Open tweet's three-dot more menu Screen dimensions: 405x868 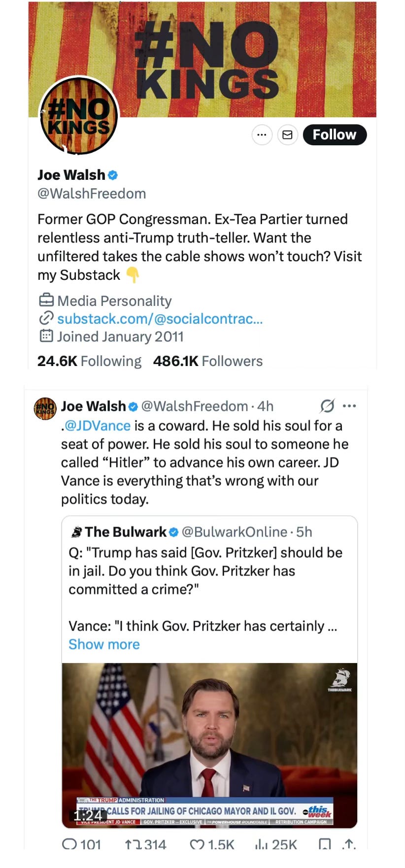pos(349,406)
